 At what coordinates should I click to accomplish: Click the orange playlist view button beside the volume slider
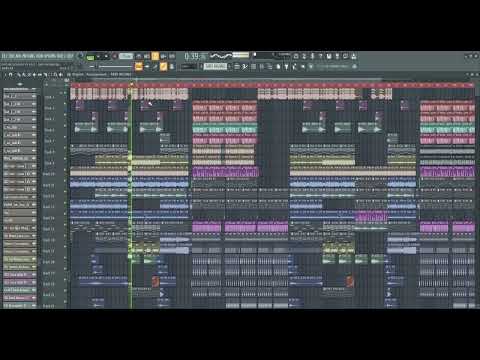pyautogui.click(x=139, y=66)
